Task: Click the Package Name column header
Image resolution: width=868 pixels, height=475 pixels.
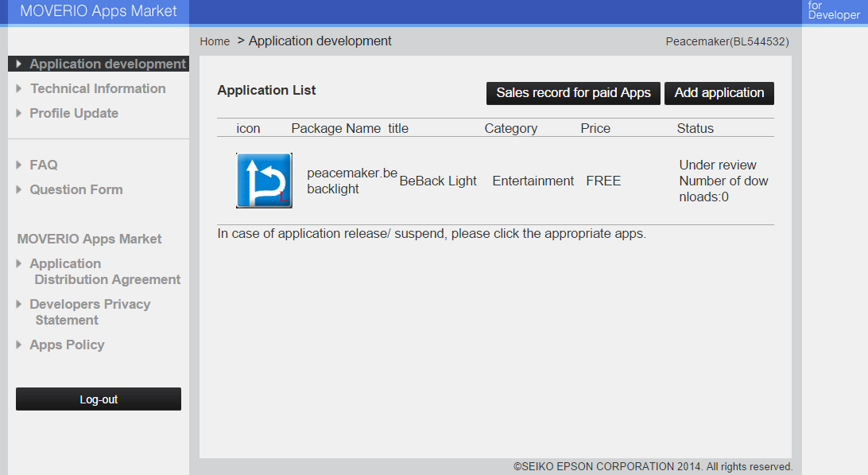Action: (336, 129)
